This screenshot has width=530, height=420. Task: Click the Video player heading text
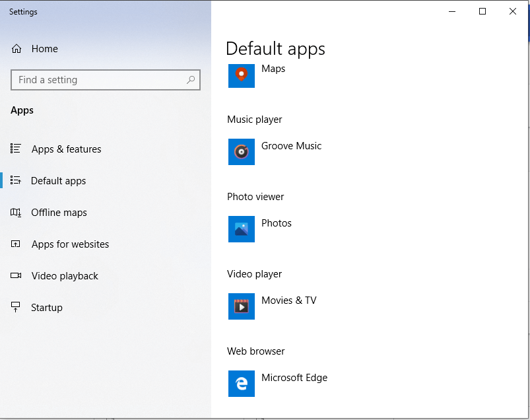(x=254, y=274)
